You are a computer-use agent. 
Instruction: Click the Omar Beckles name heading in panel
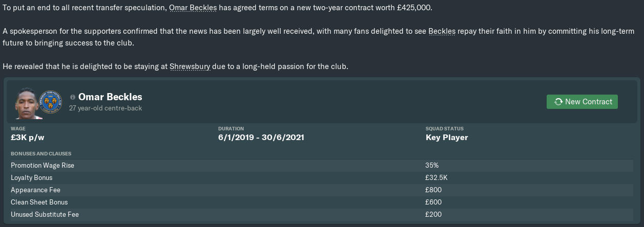tap(110, 97)
